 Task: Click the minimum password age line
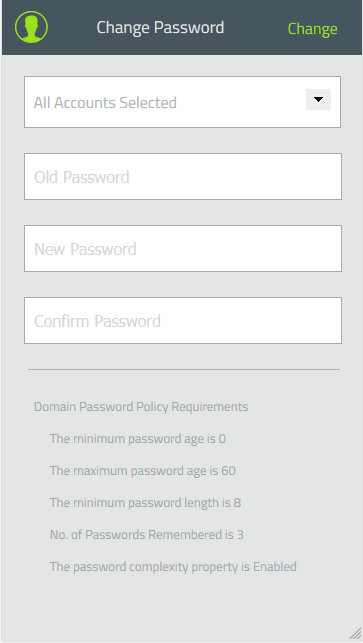click(x=138, y=439)
